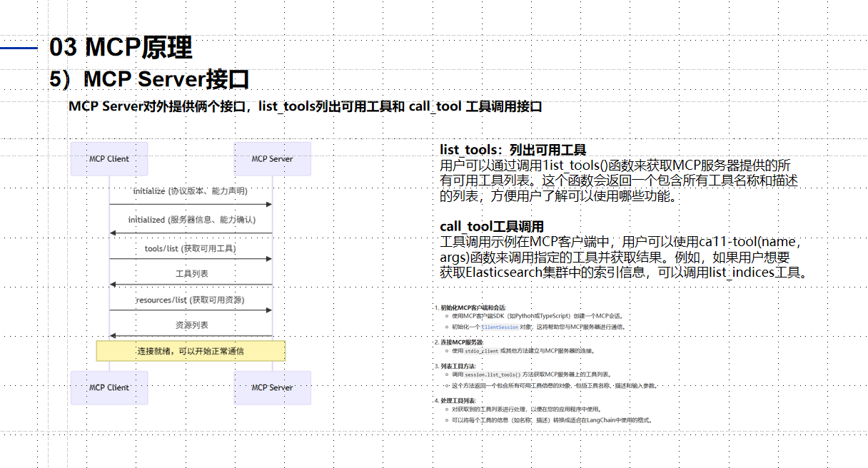Click the bullet starting '对获取到的工具列表进行处理'
The image size is (868, 468).
point(526,409)
